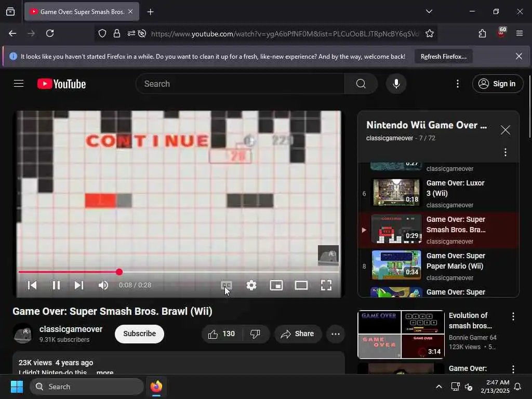This screenshot has height=399, width=532.
Task: Click Firefox icon in taskbar
Action: coord(156,387)
